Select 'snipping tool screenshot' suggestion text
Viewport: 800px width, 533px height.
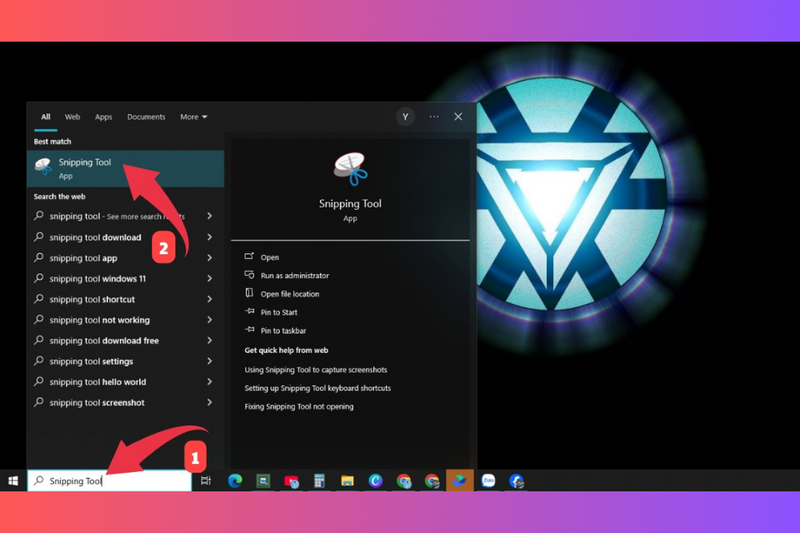point(97,402)
